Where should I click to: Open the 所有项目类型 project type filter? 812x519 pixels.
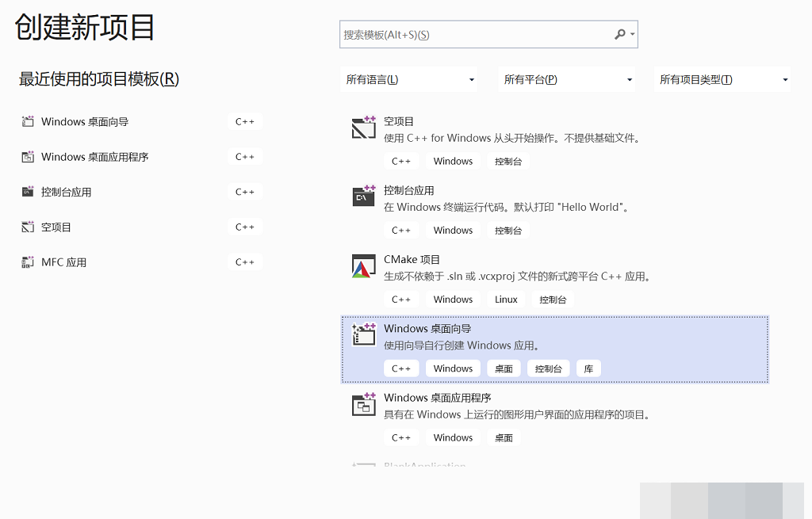pyautogui.click(x=722, y=79)
